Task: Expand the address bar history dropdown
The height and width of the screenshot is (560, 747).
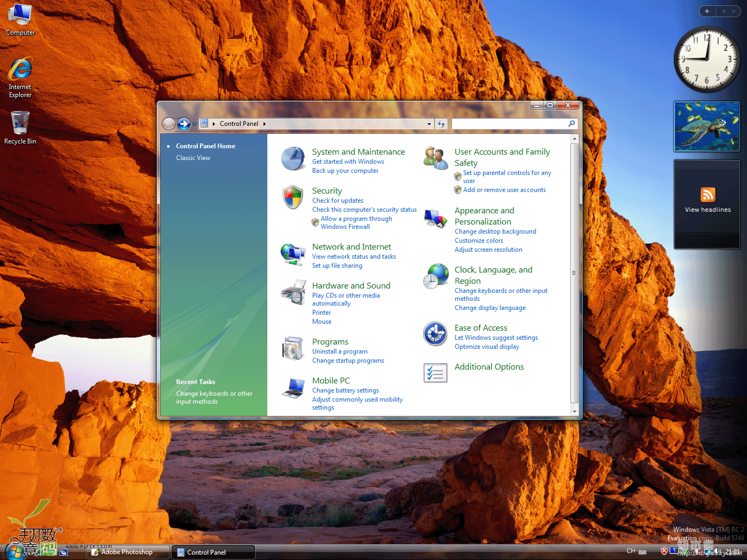Action: tap(429, 124)
